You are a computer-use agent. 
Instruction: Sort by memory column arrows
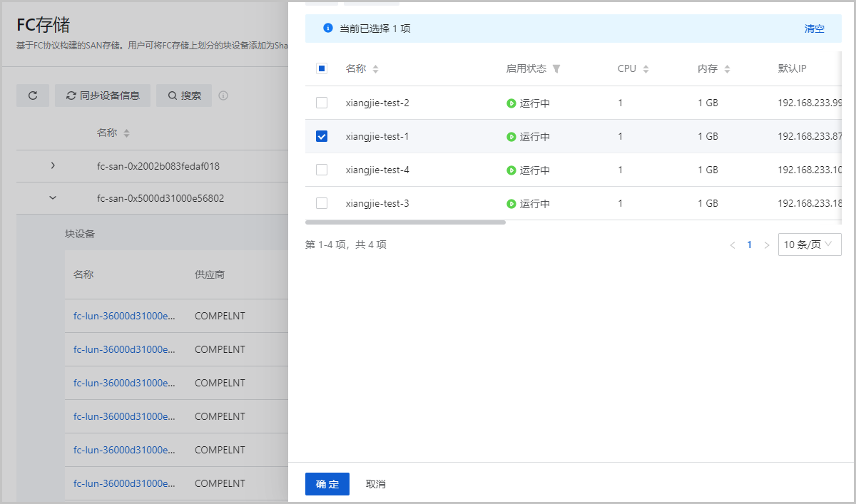pyautogui.click(x=728, y=69)
